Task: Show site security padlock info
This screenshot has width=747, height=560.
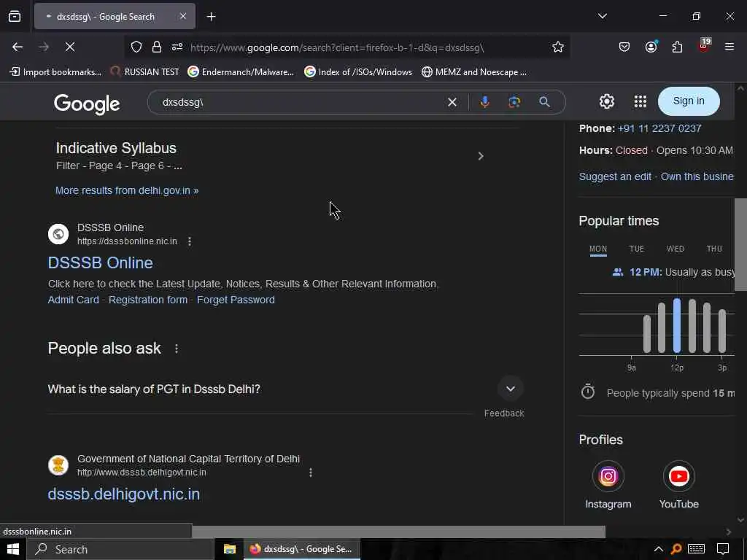Action: [x=157, y=47]
